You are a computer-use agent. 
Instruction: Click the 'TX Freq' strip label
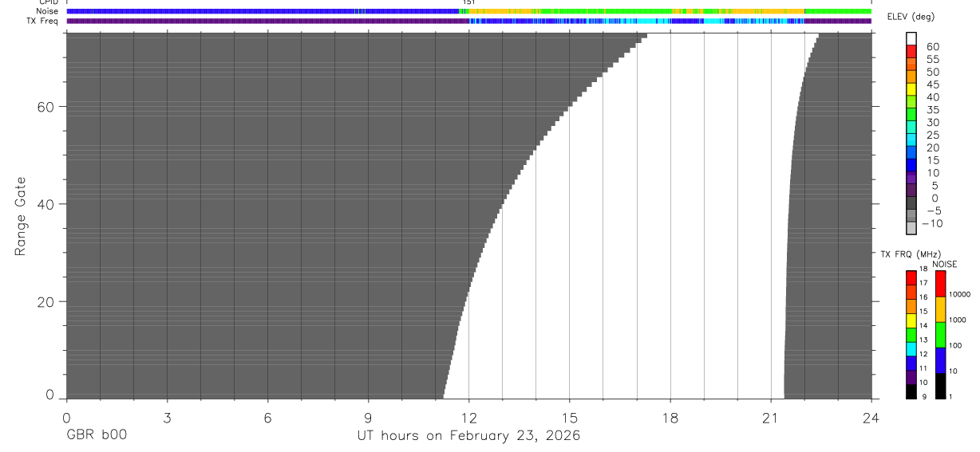point(42,21)
